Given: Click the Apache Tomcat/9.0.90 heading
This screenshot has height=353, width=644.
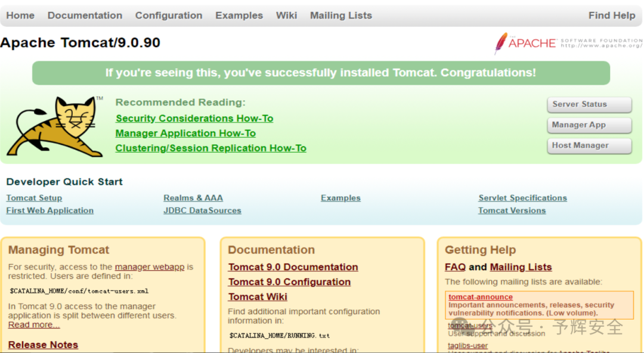Looking at the screenshot, I should (80, 43).
